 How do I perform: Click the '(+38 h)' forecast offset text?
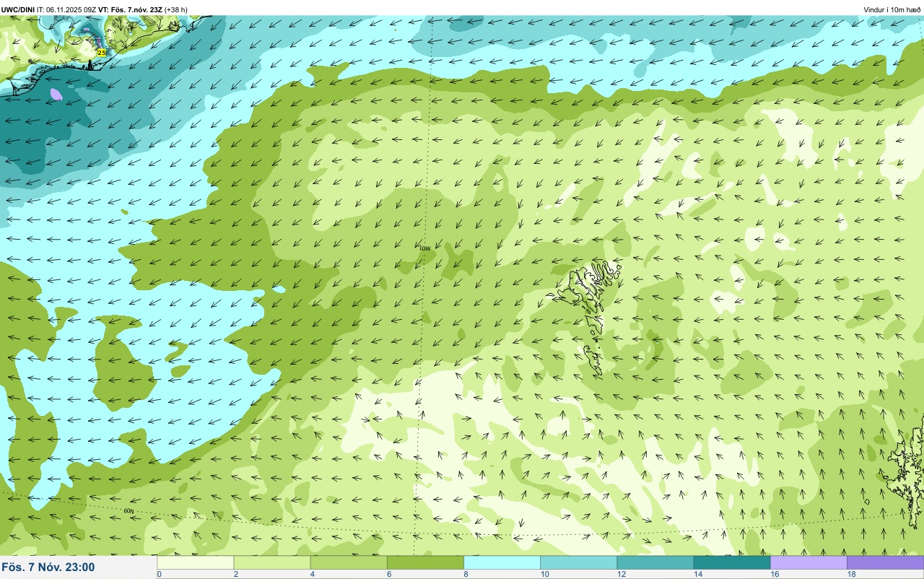point(176,9)
